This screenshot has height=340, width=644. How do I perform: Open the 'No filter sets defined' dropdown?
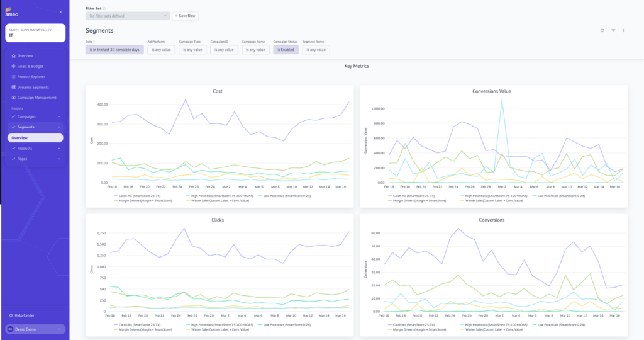pyautogui.click(x=128, y=16)
